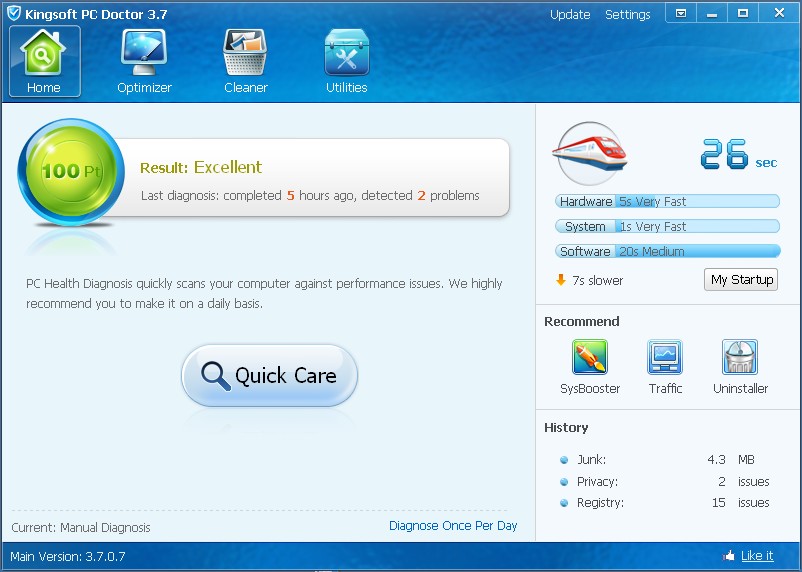Image resolution: width=802 pixels, height=572 pixels.
Task: Select the System boot time bar
Action: pos(667,226)
